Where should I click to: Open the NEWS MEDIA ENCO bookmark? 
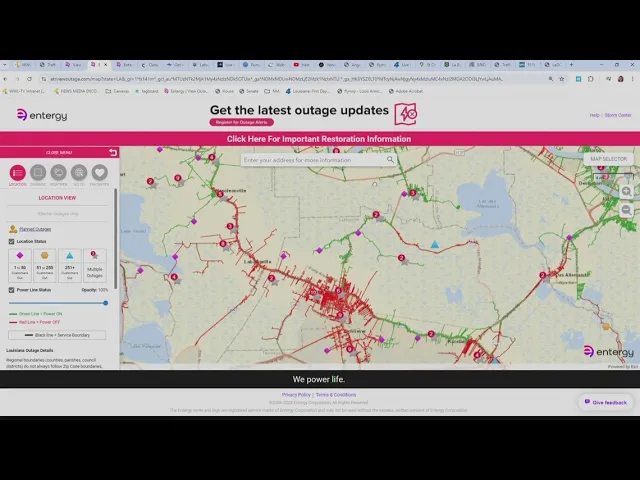pyautogui.click(x=76, y=91)
